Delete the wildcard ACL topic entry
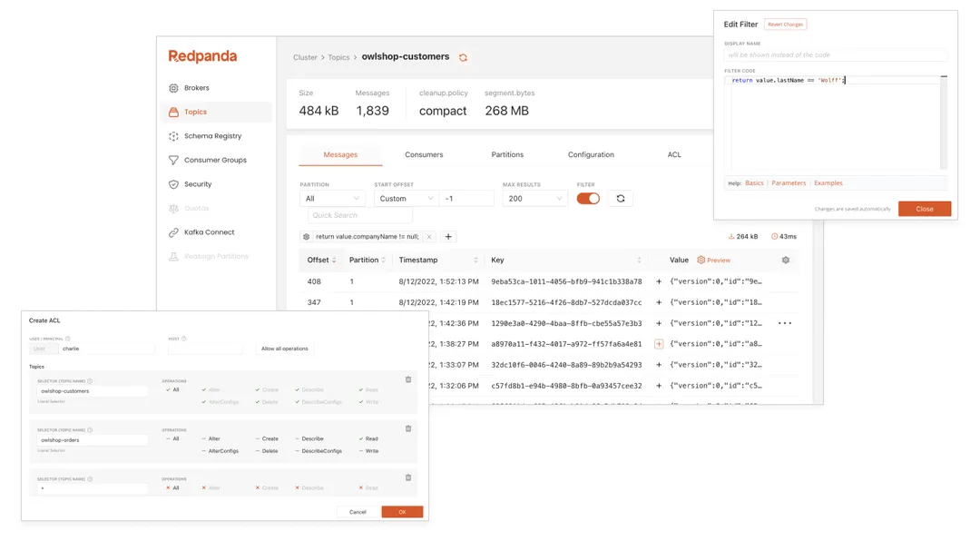Screen dimensions: 980x541 [408, 477]
